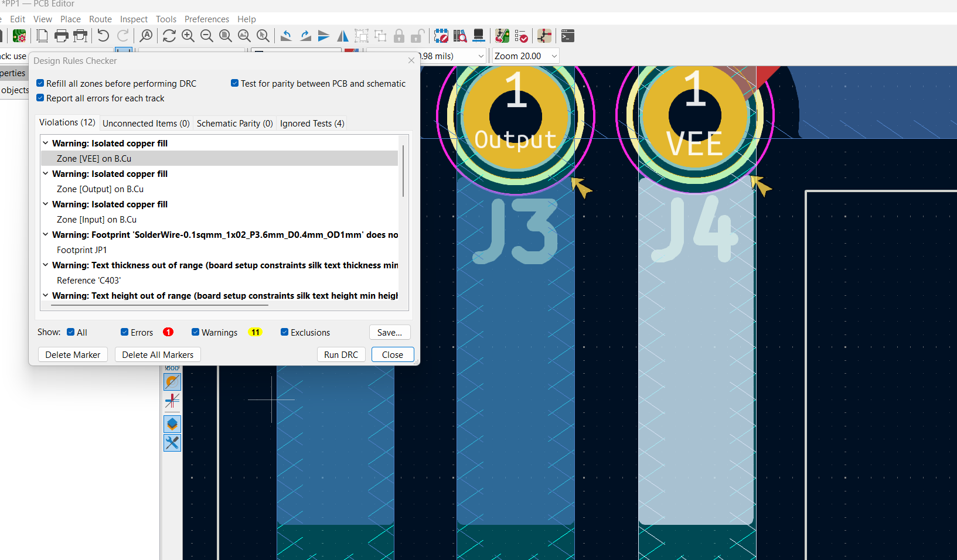Unlock the selected items
The width and height of the screenshot is (957, 560).
click(x=417, y=36)
